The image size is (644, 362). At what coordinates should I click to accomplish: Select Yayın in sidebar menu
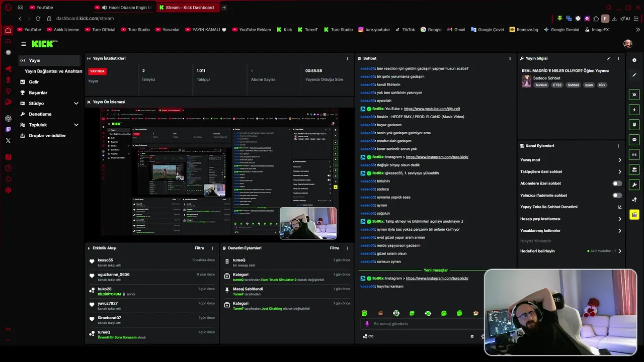coord(50,60)
